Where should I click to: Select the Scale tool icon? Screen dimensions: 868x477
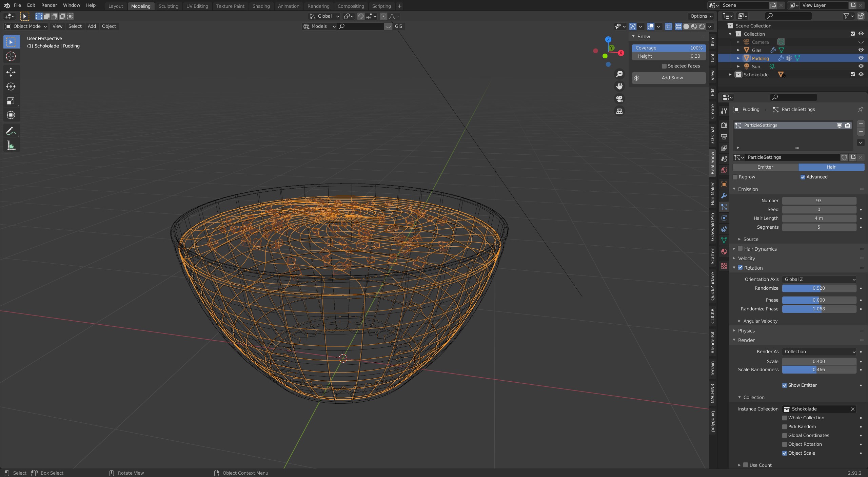[11, 101]
